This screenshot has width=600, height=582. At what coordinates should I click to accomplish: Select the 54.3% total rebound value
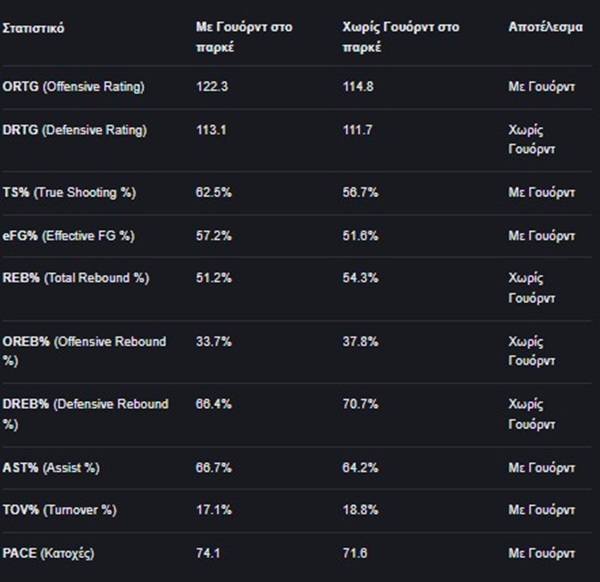359,278
